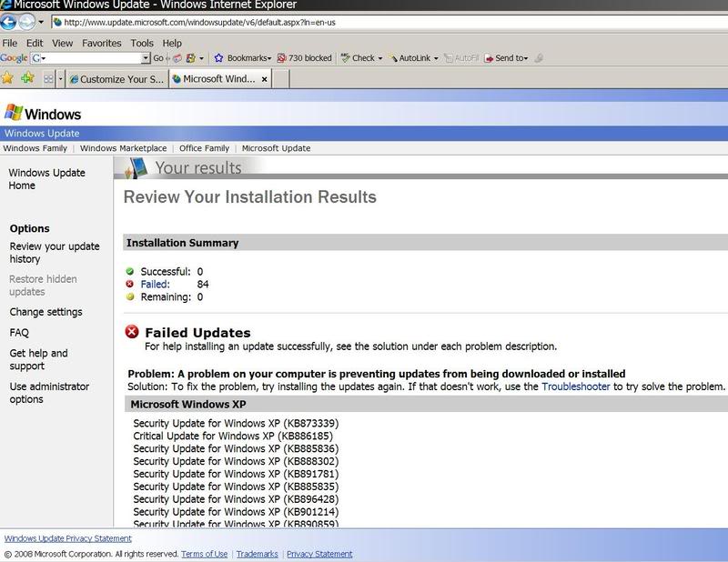Open the footer Privacy Statement link
The width and height of the screenshot is (728, 562).
(x=319, y=554)
